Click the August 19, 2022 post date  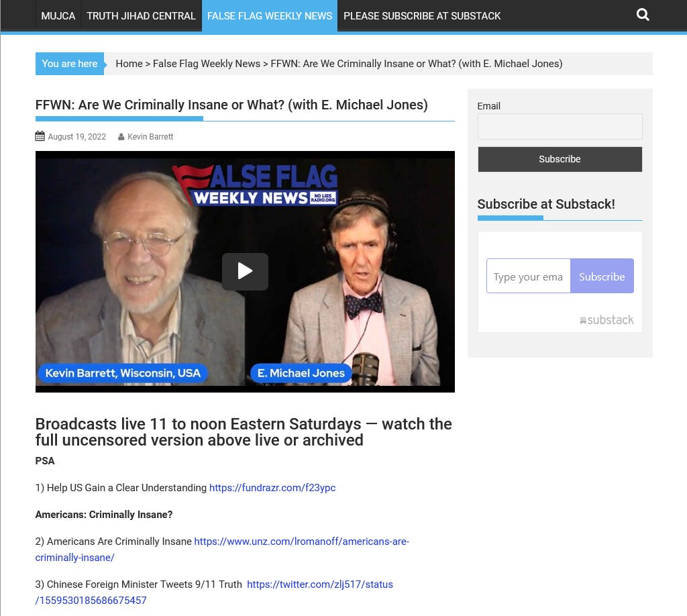pos(76,137)
